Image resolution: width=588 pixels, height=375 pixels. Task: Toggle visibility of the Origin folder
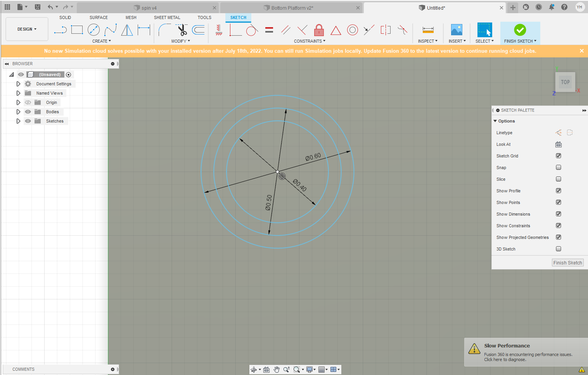(x=28, y=102)
